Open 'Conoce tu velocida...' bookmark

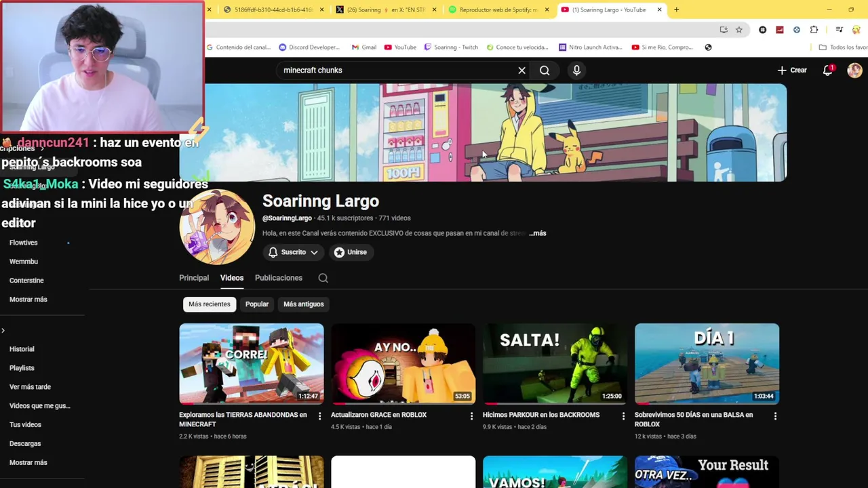[517, 47]
